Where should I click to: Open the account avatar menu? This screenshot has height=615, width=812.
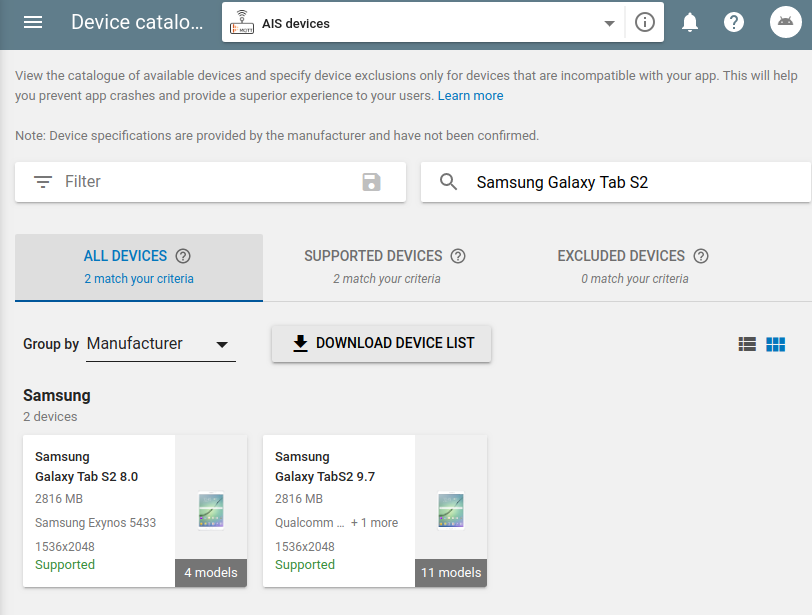[786, 22]
